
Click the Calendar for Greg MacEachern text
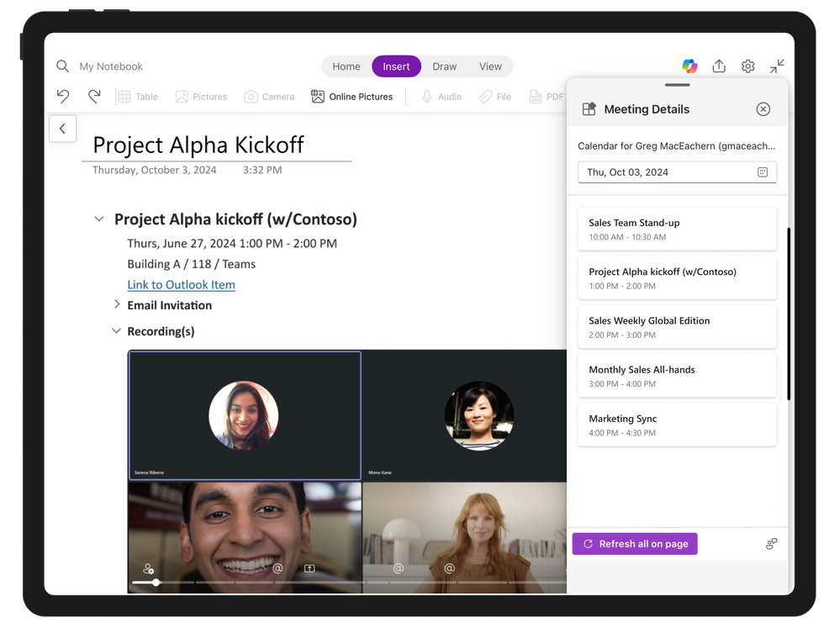coord(676,145)
